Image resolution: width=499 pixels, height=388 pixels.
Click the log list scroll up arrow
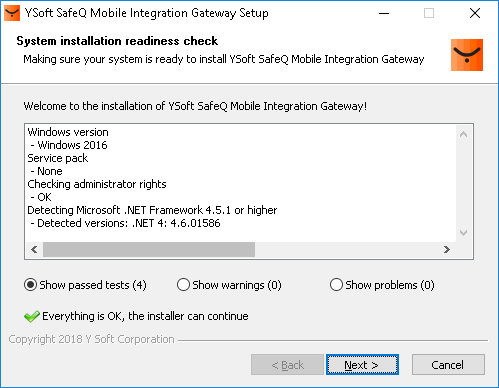click(463, 134)
